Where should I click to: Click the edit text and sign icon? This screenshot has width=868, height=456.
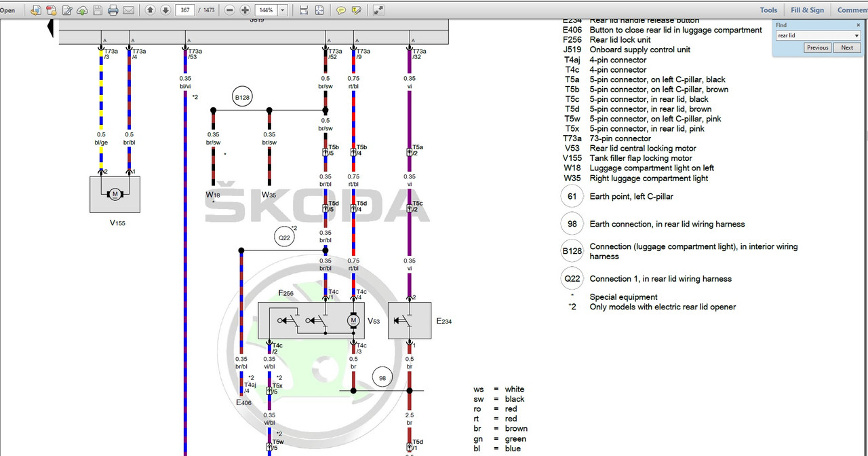66,10
